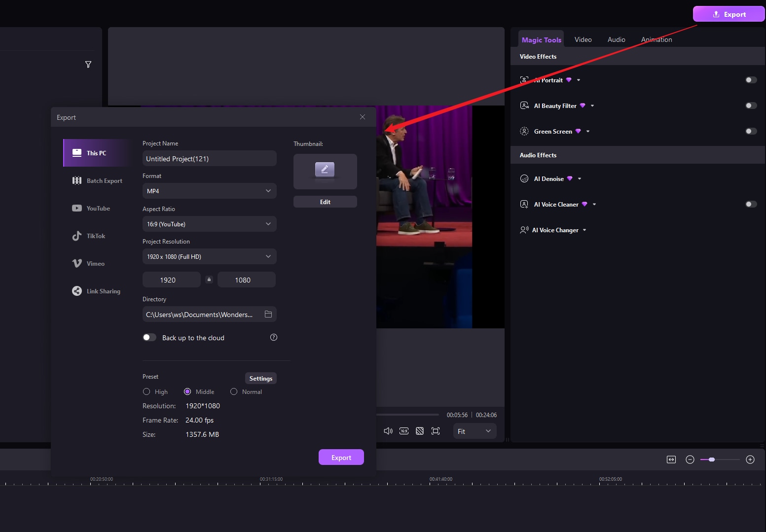766x532 pixels.
Task: Switch to the Audio tab
Action: tap(617, 39)
